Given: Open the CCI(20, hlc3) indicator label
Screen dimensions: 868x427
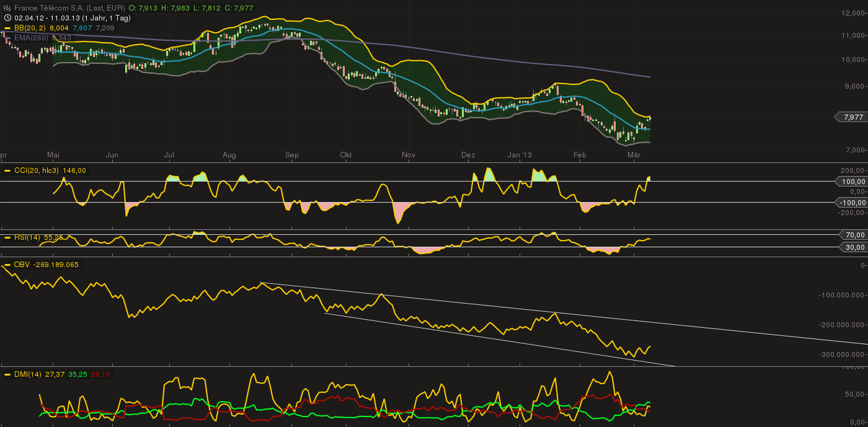Looking at the screenshot, I should [37, 170].
